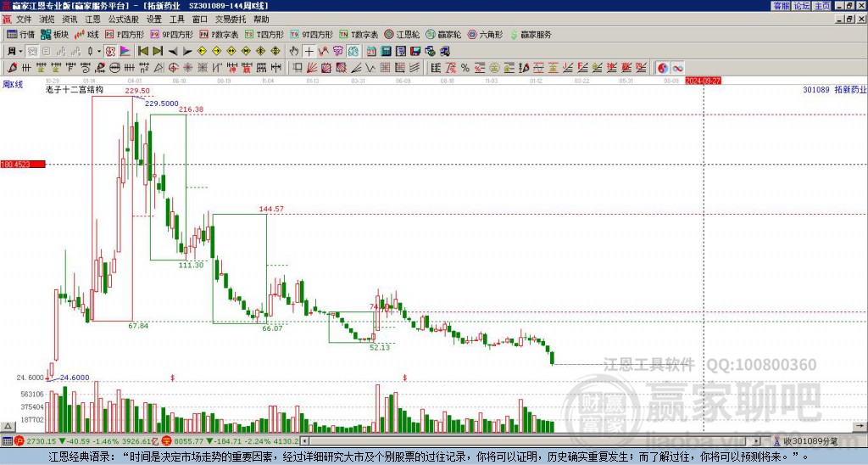Jump to the first bar icon
Image resolution: width=868 pixels, height=465 pixels.
point(142,52)
